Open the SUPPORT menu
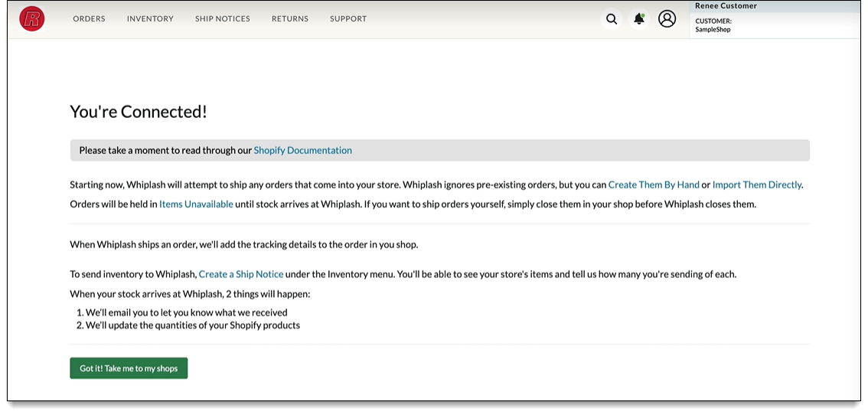 [348, 19]
